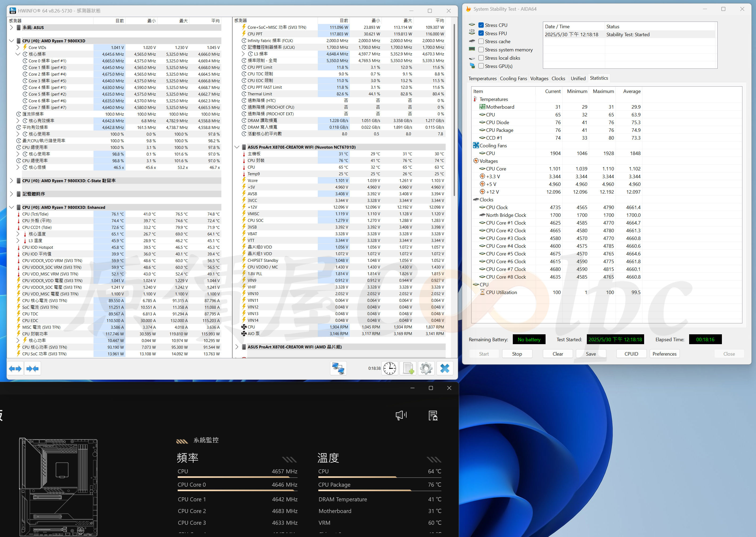
Task: Uncheck the Stress FPU checkbox
Action: (481, 33)
